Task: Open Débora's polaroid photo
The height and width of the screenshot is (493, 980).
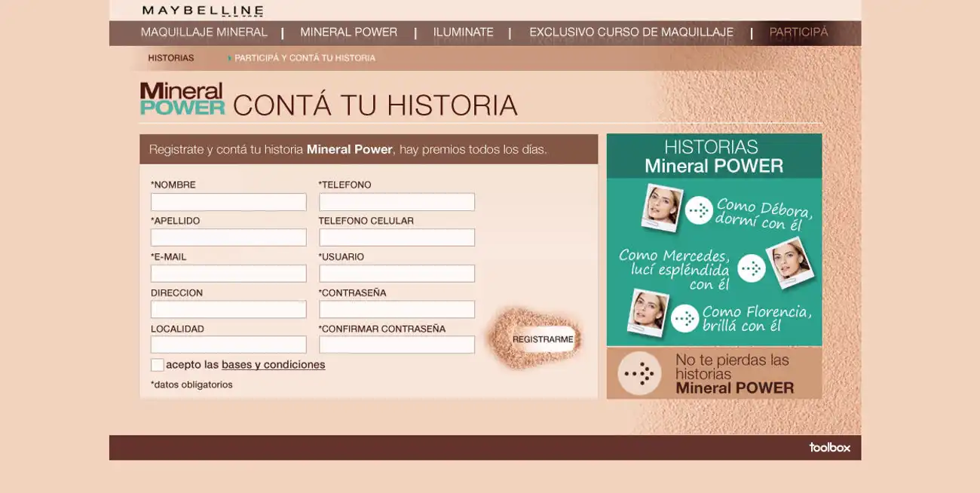Action: [662, 207]
